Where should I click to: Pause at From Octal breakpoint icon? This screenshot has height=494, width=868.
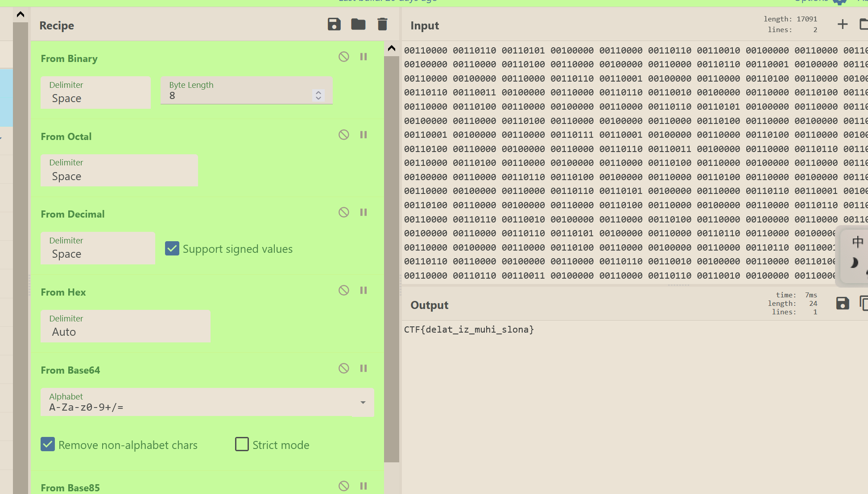pos(364,135)
